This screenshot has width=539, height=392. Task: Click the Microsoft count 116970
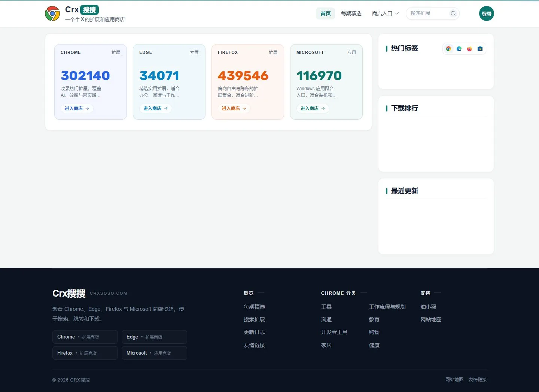tap(319, 76)
